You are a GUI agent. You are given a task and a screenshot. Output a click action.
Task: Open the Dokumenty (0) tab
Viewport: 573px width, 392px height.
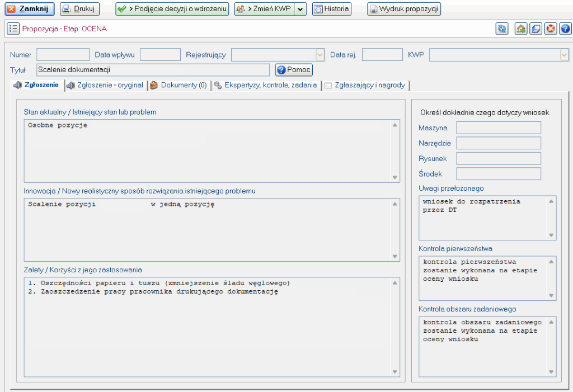(179, 85)
